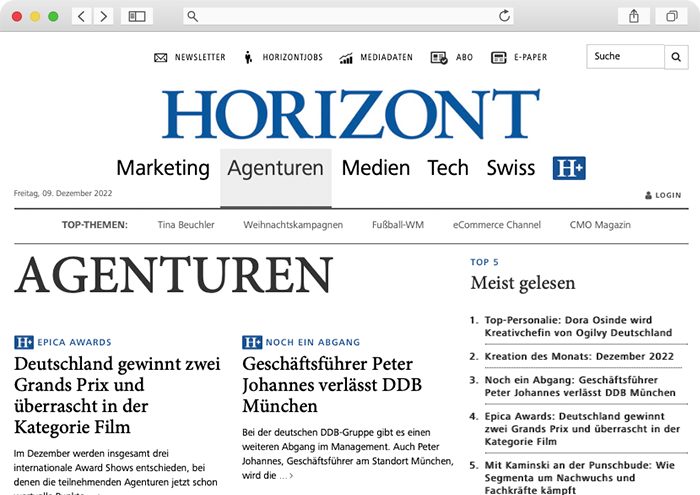Image resolution: width=700 pixels, height=495 pixels.
Task: Open the ABO link
Action: [464, 57]
